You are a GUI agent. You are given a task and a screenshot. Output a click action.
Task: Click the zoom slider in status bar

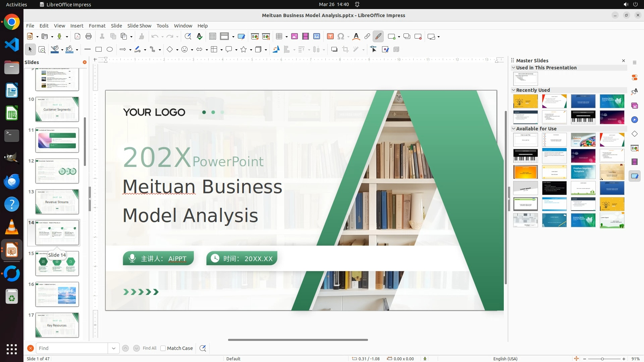(602, 359)
